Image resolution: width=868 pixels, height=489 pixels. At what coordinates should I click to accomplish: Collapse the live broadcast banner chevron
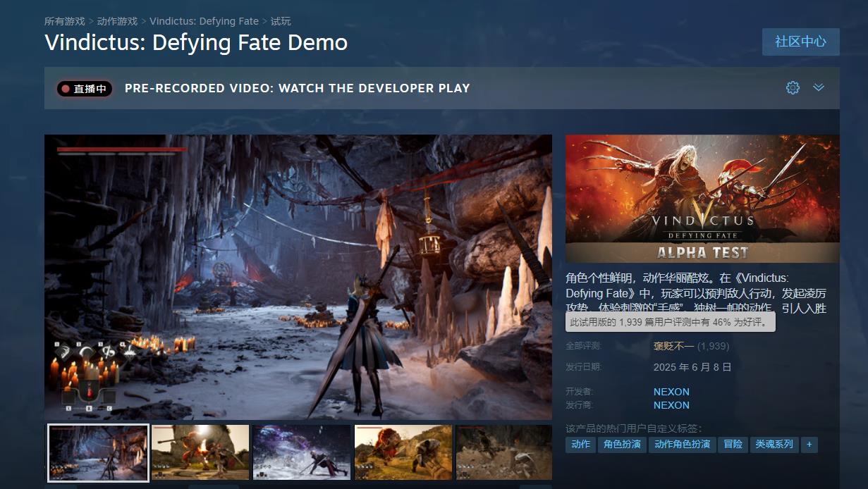[x=819, y=88]
